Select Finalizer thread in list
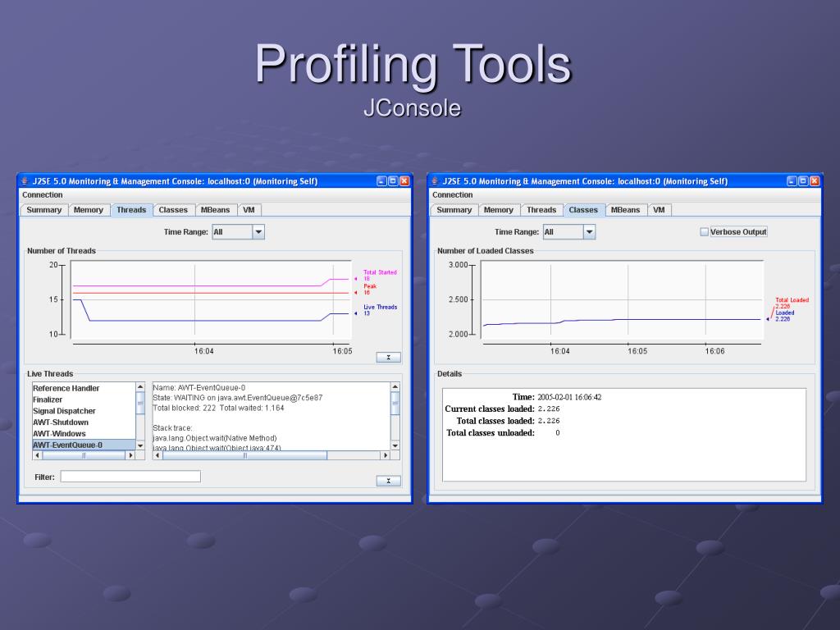 click(84, 399)
